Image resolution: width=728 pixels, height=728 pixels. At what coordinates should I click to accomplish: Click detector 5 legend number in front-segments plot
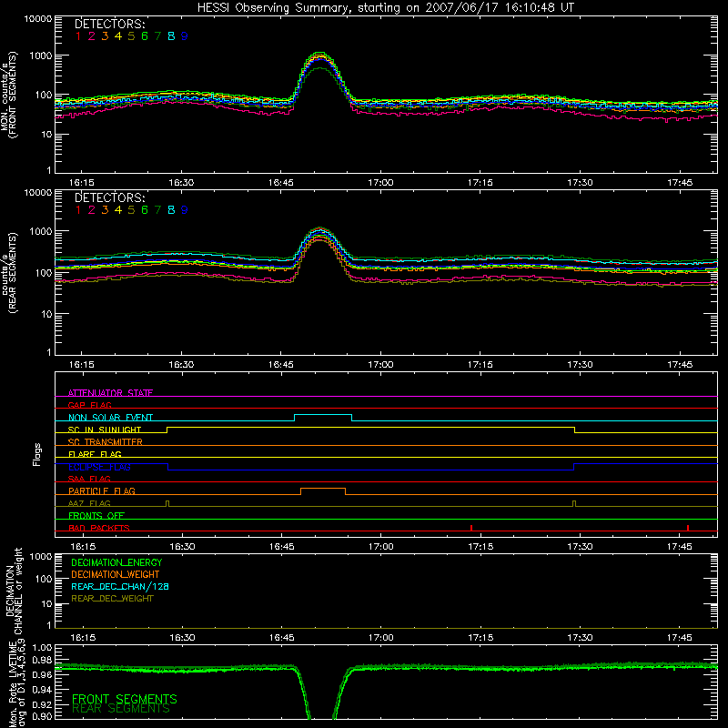(x=131, y=36)
